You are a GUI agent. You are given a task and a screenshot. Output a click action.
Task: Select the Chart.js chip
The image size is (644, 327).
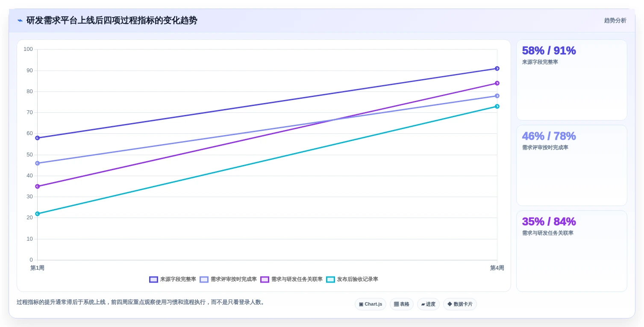(x=371, y=304)
